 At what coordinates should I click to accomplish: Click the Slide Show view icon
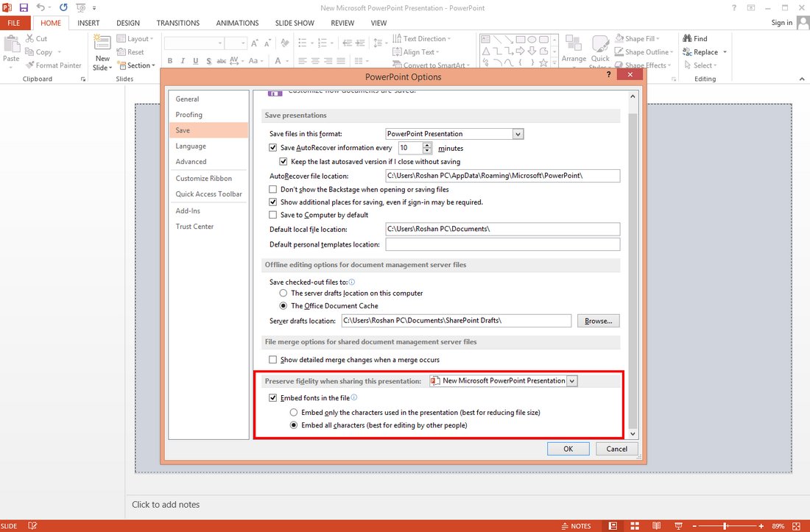[677, 525]
